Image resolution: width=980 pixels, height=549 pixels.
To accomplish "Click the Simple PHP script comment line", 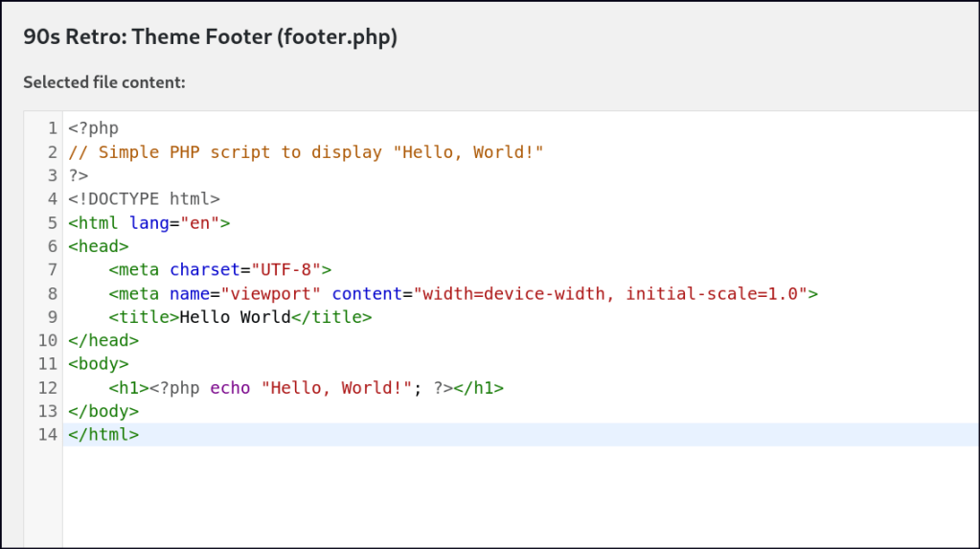I will click(x=306, y=152).
